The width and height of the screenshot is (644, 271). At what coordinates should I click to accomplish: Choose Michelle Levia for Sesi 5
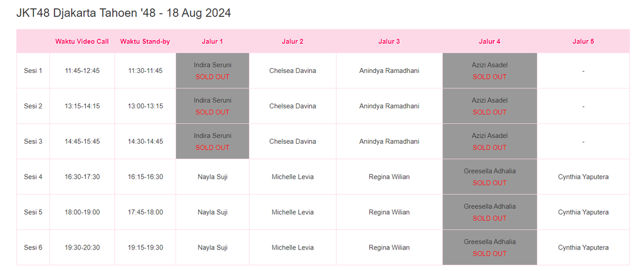tap(292, 213)
